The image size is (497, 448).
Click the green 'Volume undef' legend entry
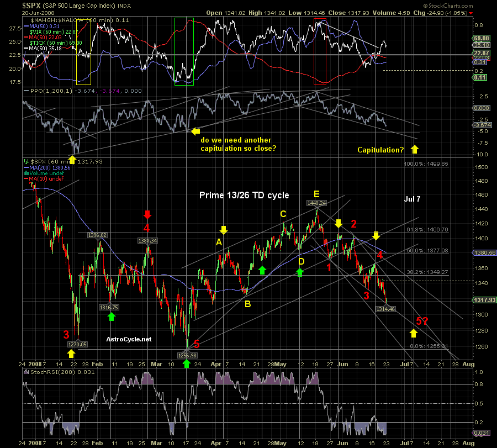(44, 173)
